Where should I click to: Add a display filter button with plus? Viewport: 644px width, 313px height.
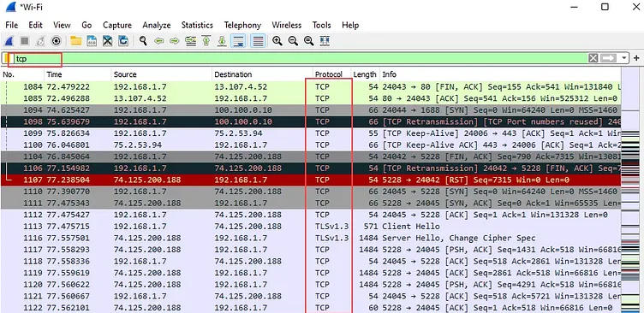point(637,58)
